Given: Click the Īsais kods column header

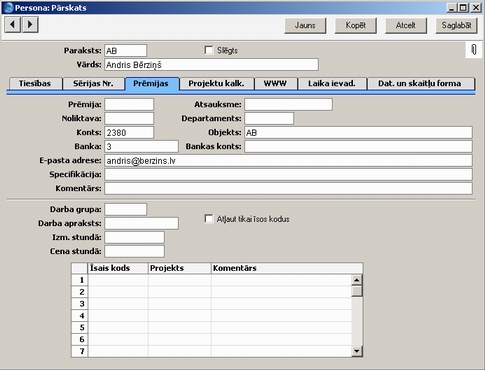Looking at the screenshot, I should point(118,268).
